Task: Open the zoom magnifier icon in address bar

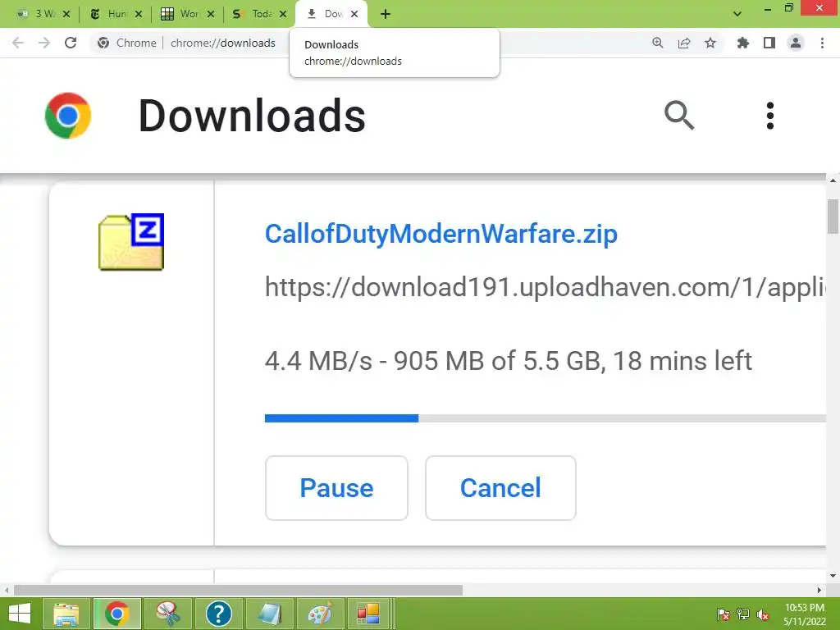Action: click(657, 43)
